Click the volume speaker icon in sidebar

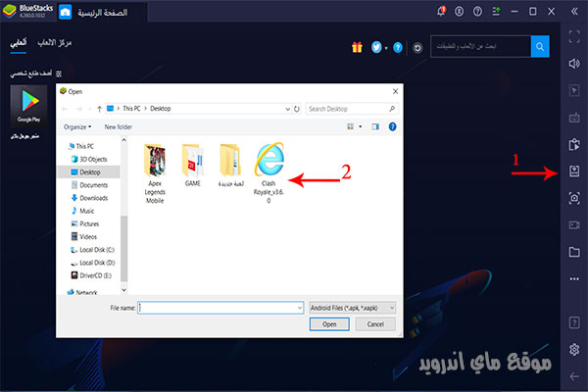tap(574, 64)
